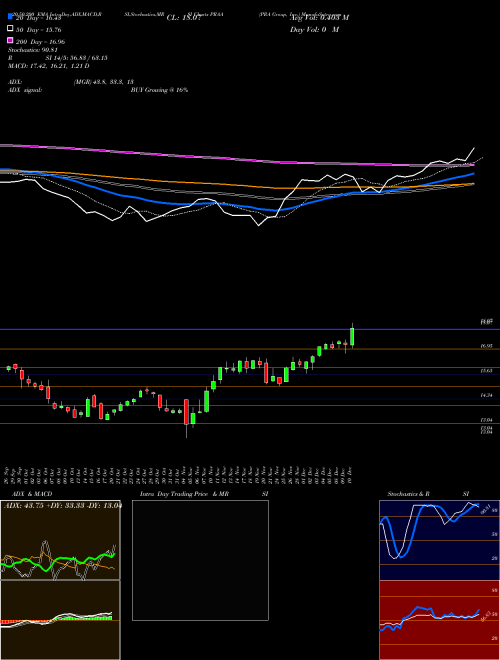
Task: Select the '200 Day = 16.96' label
Action: (40, 42)
